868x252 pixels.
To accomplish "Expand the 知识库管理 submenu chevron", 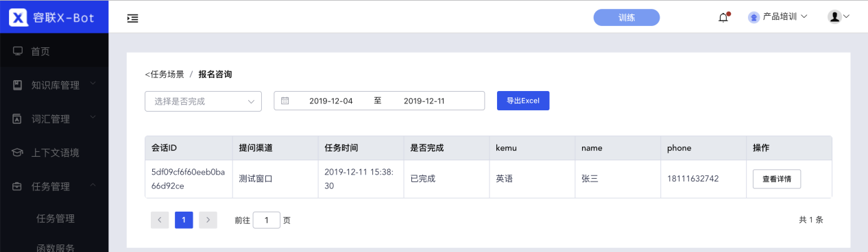I will [93, 84].
